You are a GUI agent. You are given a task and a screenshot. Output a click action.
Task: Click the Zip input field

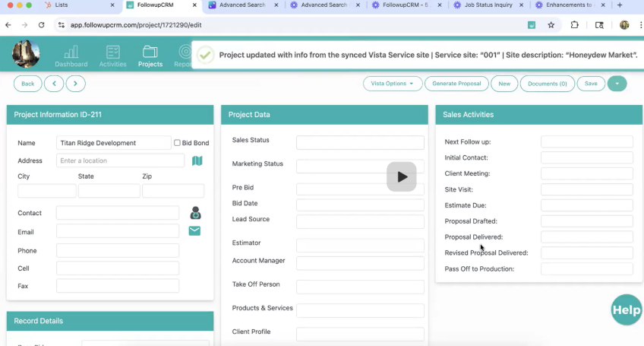[x=173, y=191]
